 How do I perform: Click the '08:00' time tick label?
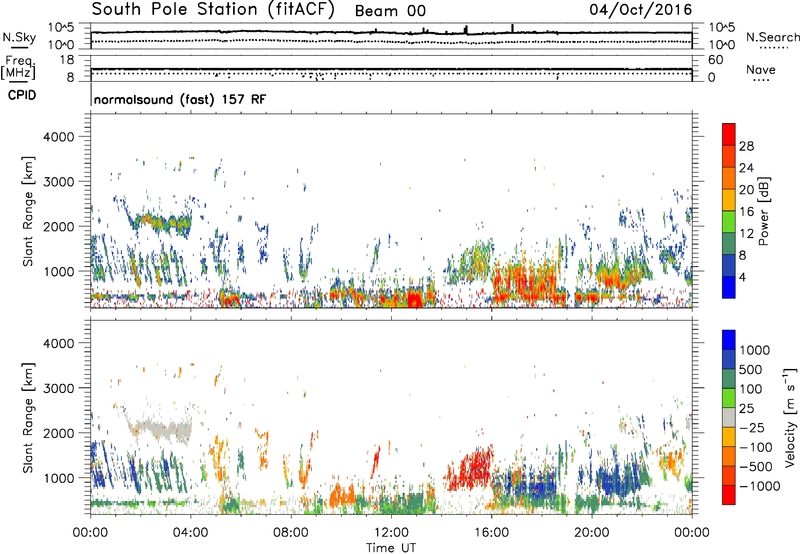[291, 533]
